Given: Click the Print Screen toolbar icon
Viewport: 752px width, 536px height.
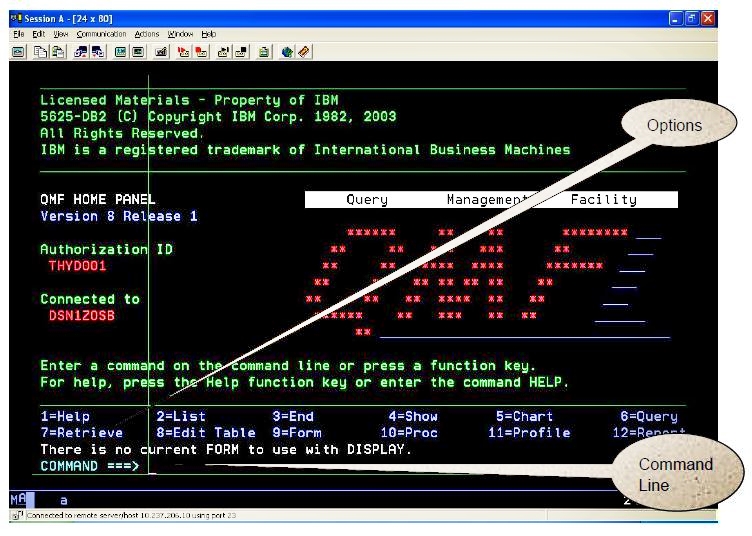Looking at the screenshot, I should [x=18, y=51].
